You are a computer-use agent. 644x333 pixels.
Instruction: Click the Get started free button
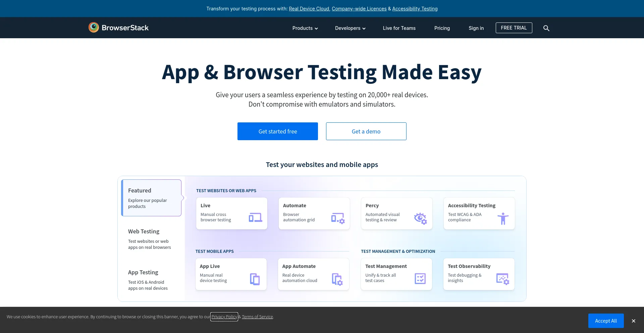click(277, 131)
